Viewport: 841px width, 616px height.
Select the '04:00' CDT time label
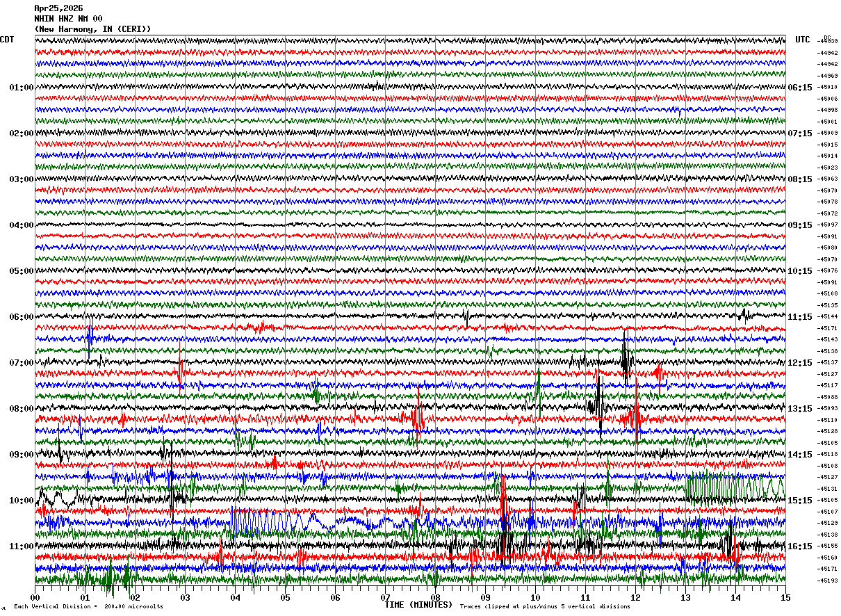tap(22, 225)
